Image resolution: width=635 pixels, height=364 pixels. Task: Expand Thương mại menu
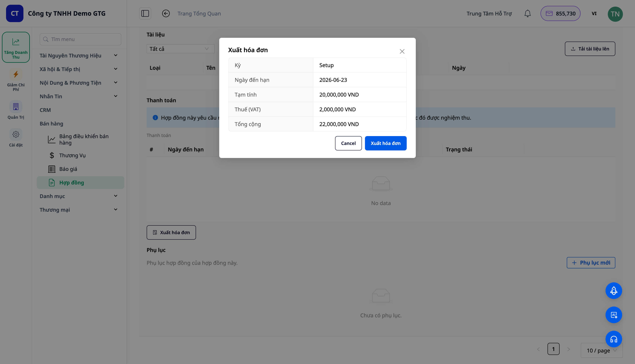tap(78, 210)
